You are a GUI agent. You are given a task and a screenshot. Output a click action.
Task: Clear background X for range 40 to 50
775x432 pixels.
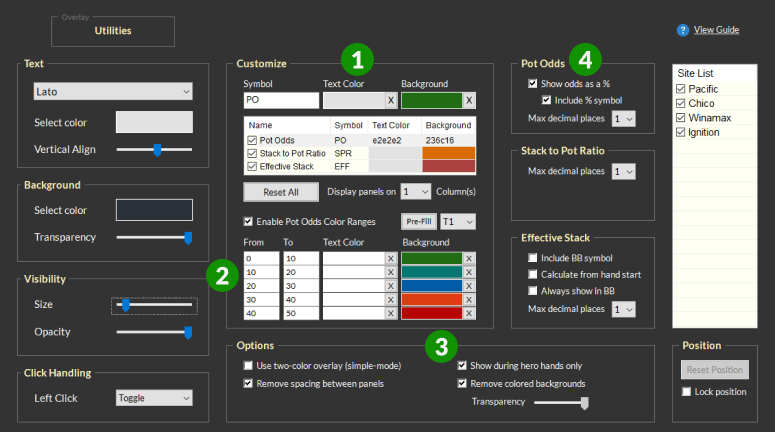469,313
